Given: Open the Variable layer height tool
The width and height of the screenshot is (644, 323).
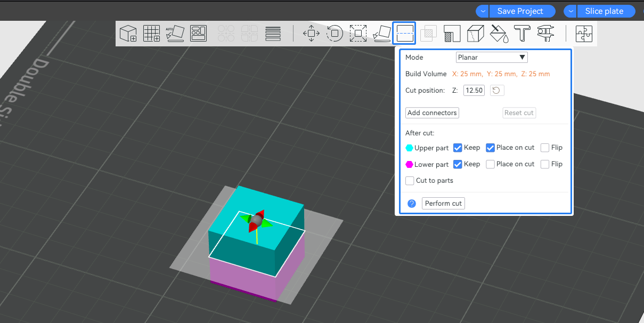Looking at the screenshot, I should click(x=273, y=34).
